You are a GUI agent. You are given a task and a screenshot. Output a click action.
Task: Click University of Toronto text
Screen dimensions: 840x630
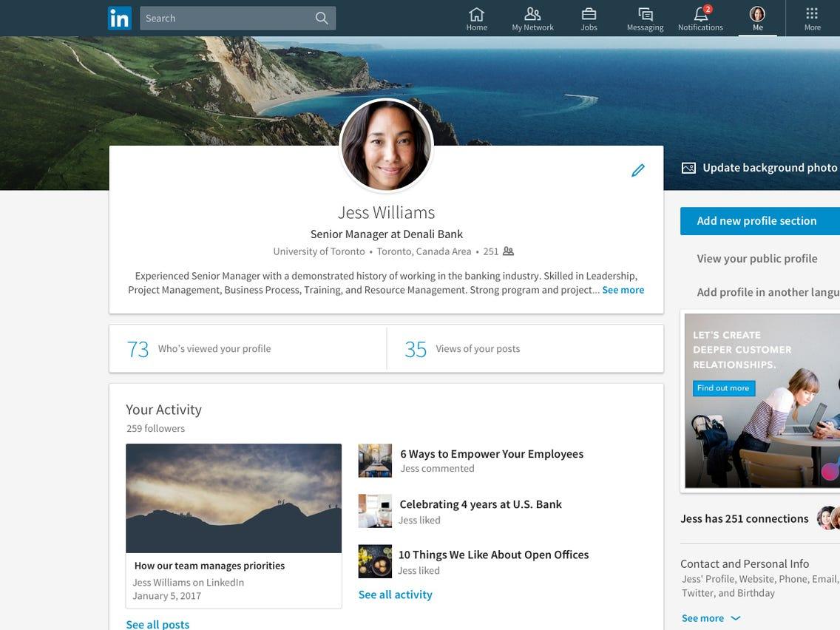tap(319, 251)
